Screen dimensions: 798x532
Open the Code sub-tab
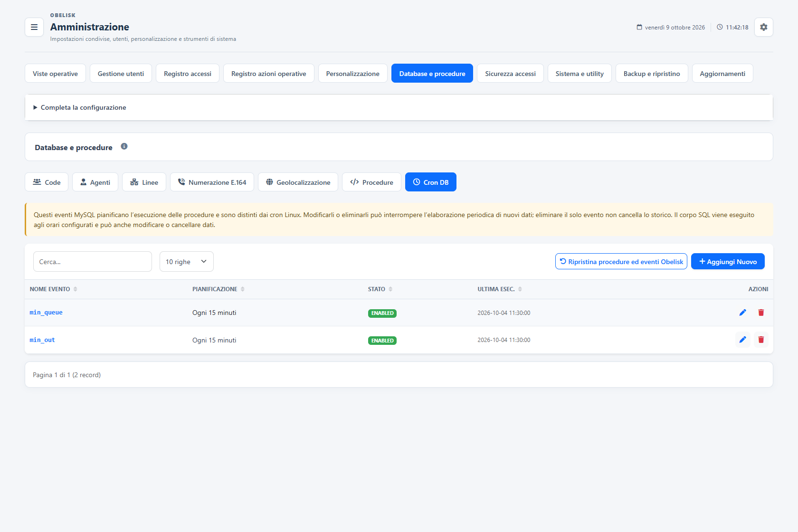coord(47,182)
